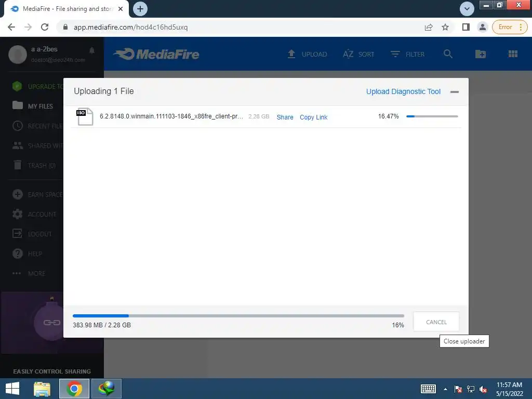Viewport: 532px width, 399px height.
Task: Click the user avatar picture
Action: coord(18,54)
